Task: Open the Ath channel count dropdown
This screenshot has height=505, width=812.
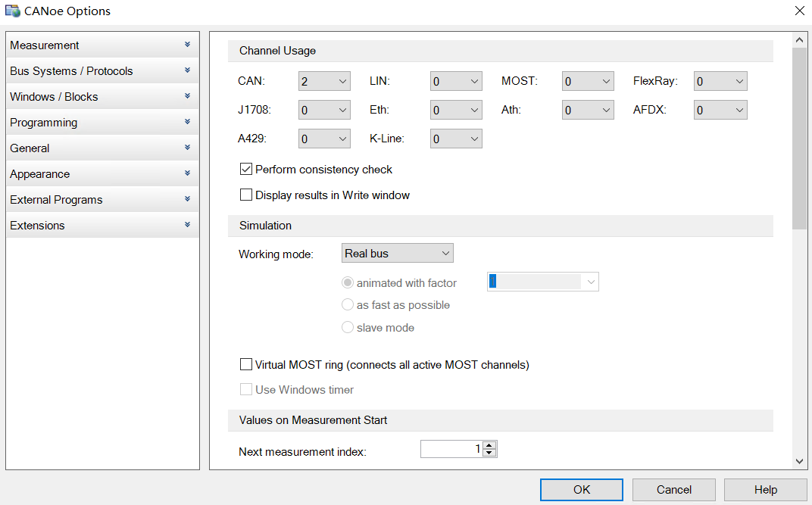Action: tap(588, 110)
